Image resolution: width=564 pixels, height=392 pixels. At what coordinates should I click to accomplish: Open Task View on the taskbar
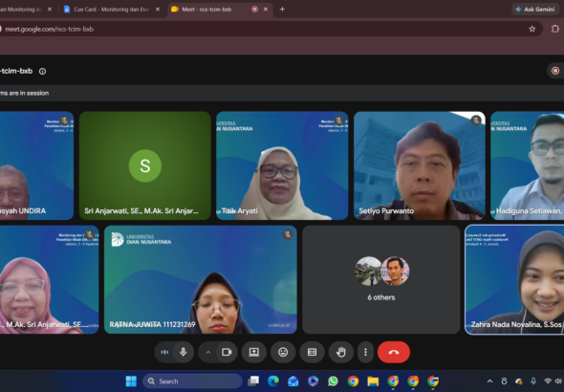[253, 381]
